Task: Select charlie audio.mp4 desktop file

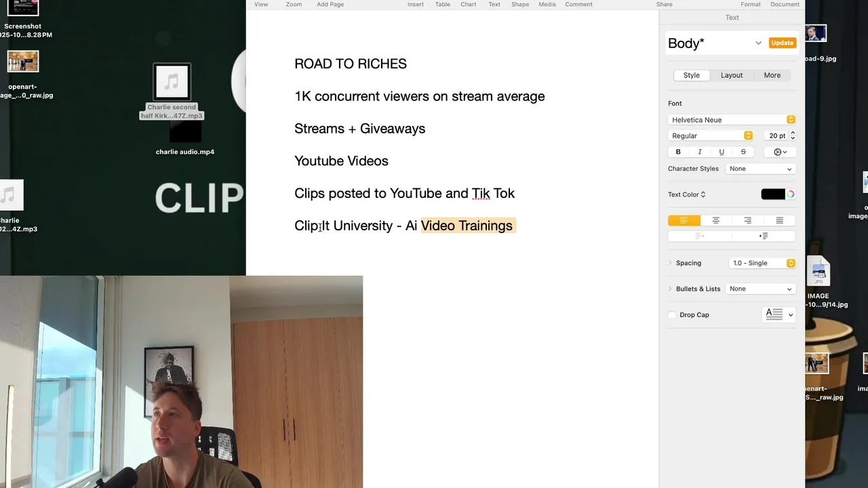Action: tap(185, 139)
